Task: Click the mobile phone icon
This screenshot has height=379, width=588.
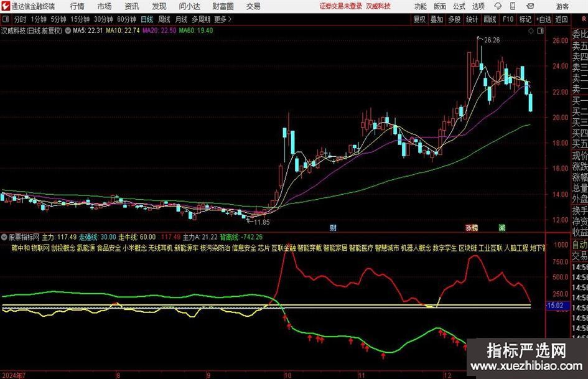Action: [x=513, y=6]
